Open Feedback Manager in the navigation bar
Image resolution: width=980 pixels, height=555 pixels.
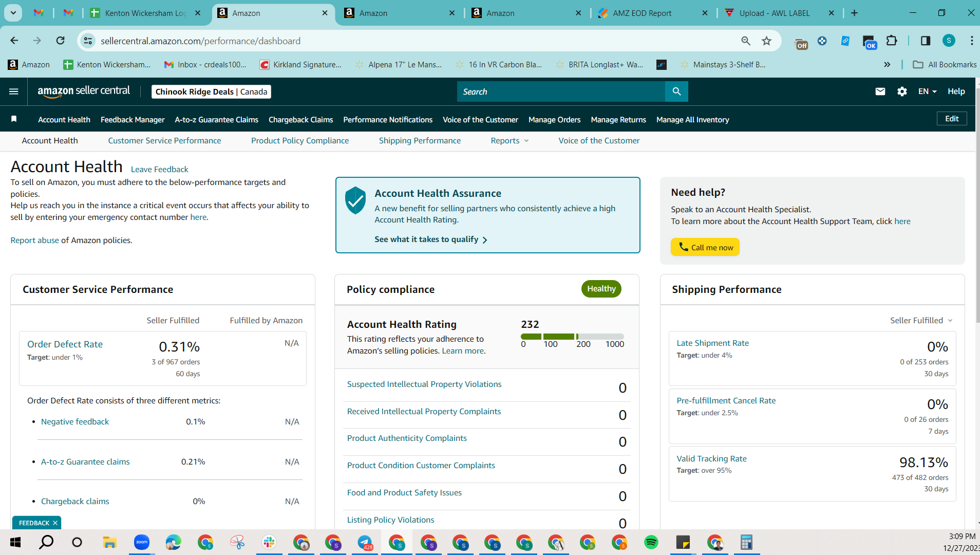click(x=133, y=120)
